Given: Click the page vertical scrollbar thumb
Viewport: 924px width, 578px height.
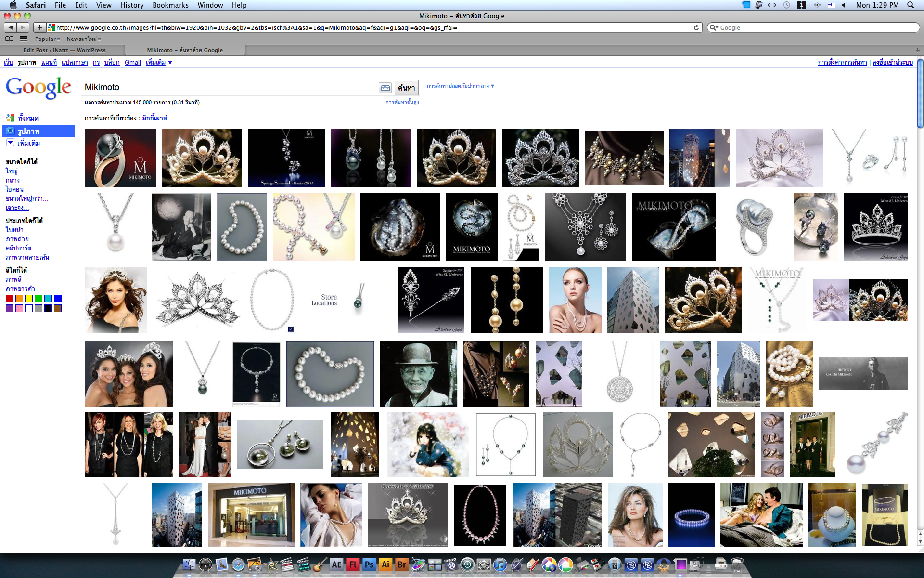Looking at the screenshot, I should [920, 93].
